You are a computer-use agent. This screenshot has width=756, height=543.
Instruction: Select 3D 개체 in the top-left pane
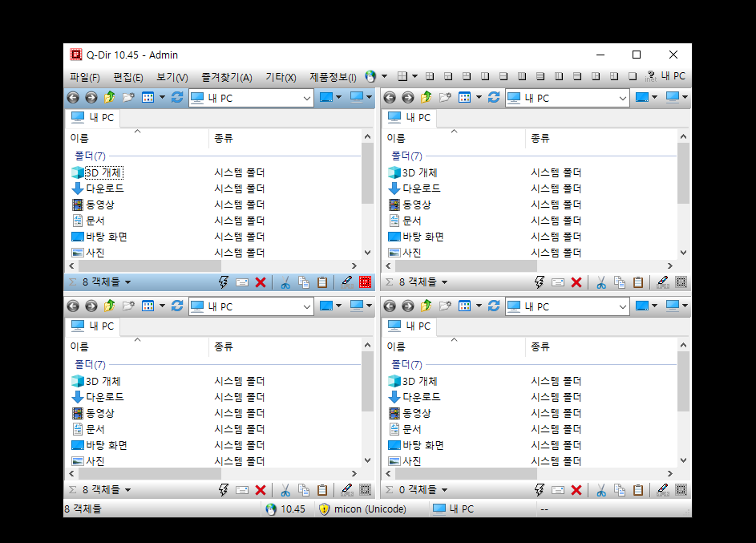click(103, 172)
